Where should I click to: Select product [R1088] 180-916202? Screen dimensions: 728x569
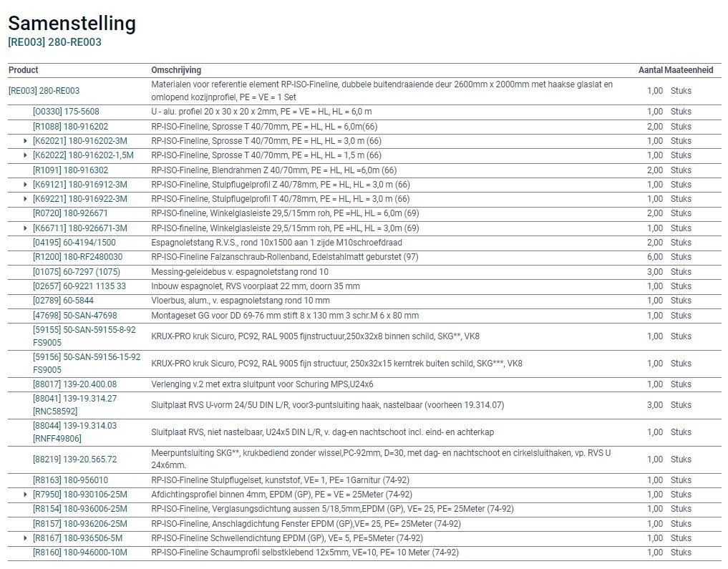click(x=71, y=126)
